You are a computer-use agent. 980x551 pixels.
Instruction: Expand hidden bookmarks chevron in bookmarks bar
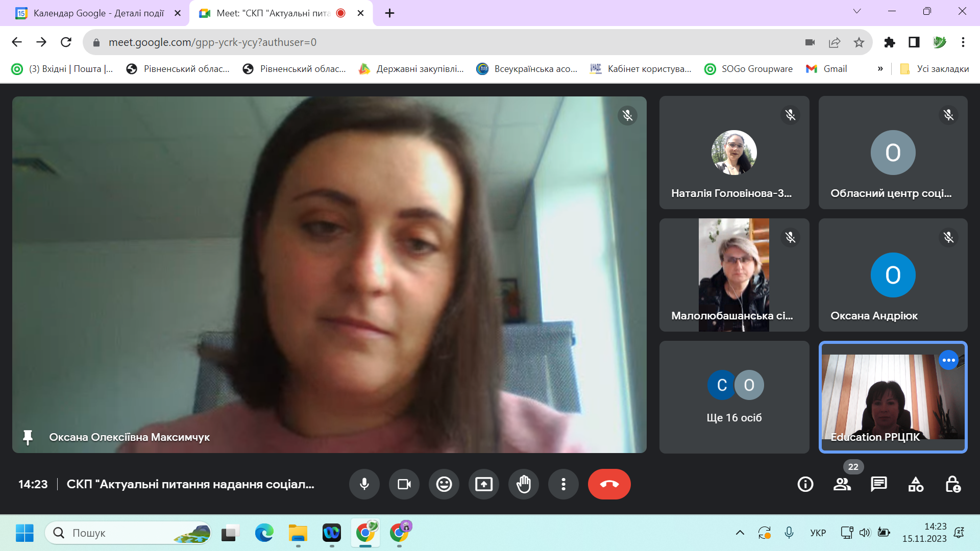(880, 69)
